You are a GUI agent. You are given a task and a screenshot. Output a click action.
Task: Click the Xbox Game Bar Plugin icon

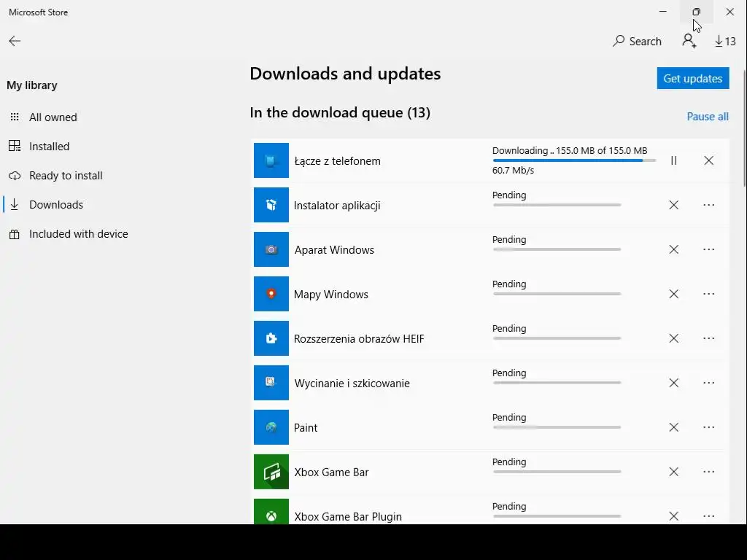(x=271, y=511)
